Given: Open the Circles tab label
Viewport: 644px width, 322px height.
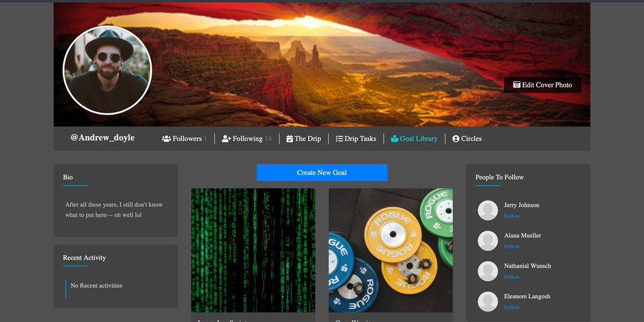Looking at the screenshot, I should (x=471, y=138).
